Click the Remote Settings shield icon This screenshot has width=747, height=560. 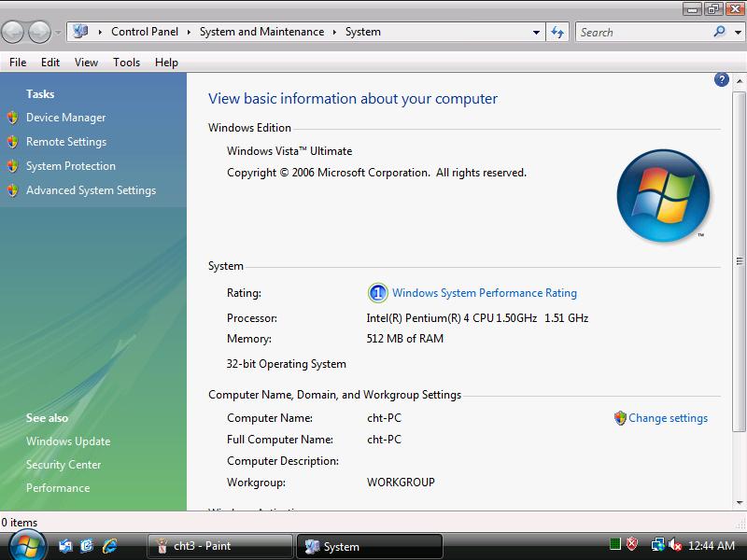12,142
